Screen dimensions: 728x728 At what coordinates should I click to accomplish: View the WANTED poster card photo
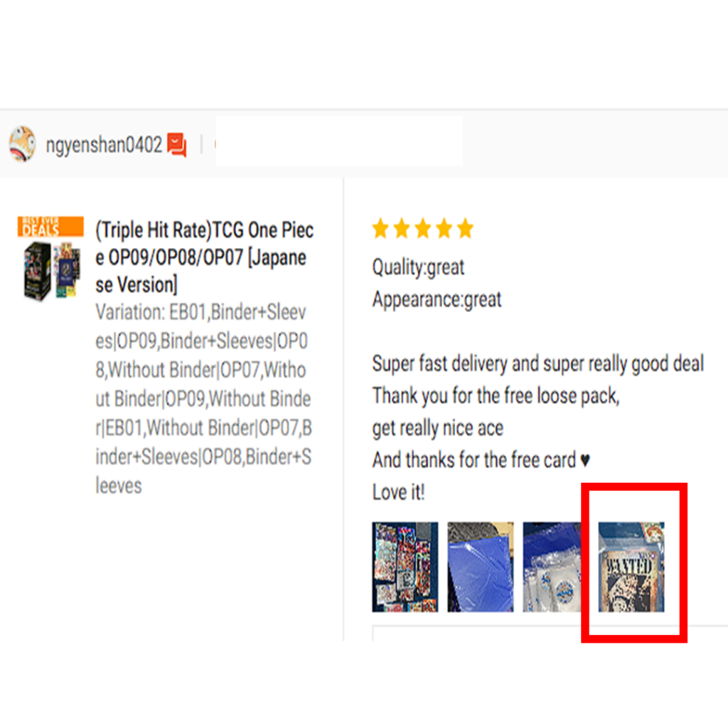point(631,567)
